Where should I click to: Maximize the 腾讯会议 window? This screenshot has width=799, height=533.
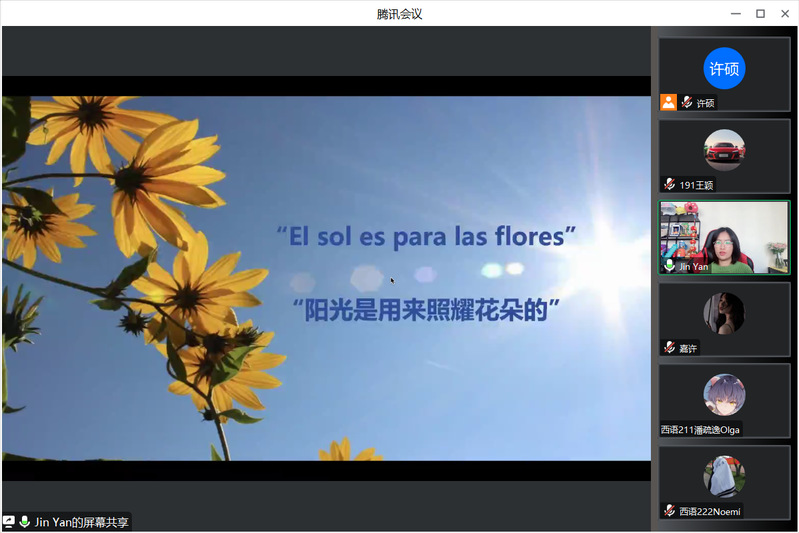click(x=760, y=13)
